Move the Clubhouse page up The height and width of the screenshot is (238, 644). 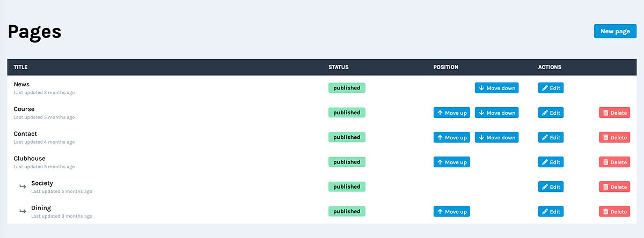coord(451,162)
